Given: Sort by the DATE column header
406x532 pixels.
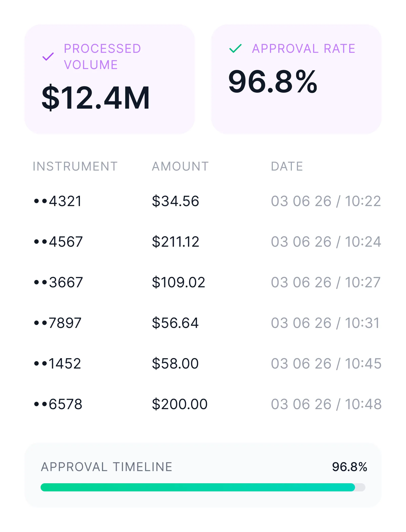Looking at the screenshot, I should point(287,167).
